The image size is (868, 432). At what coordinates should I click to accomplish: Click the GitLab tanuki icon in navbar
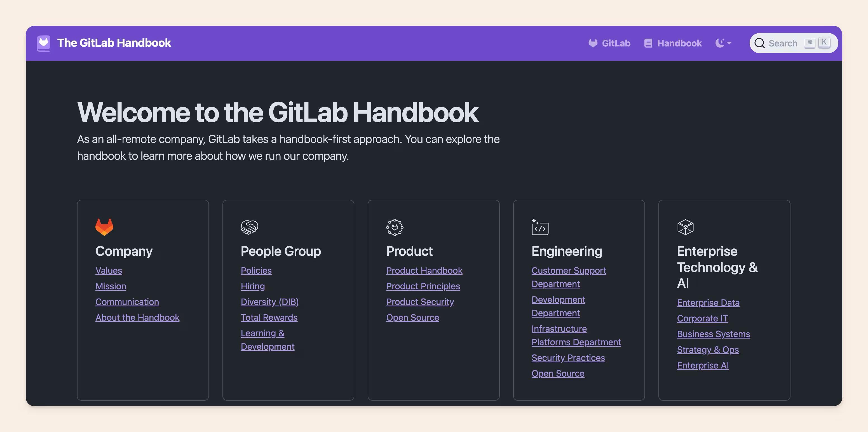tap(593, 43)
